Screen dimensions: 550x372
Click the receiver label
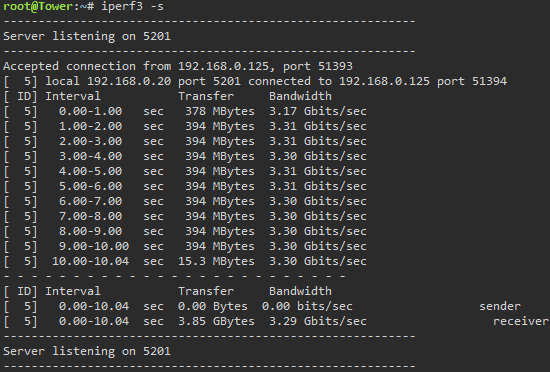coord(521,322)
